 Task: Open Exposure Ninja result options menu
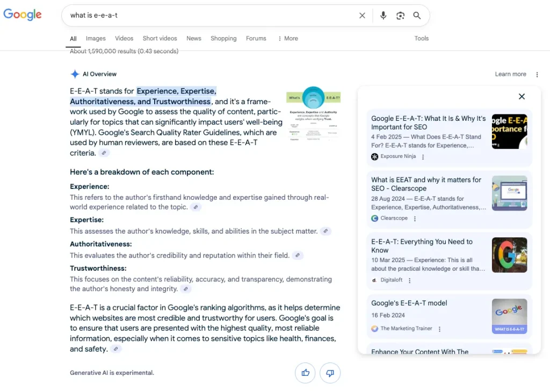coord(423,157)
